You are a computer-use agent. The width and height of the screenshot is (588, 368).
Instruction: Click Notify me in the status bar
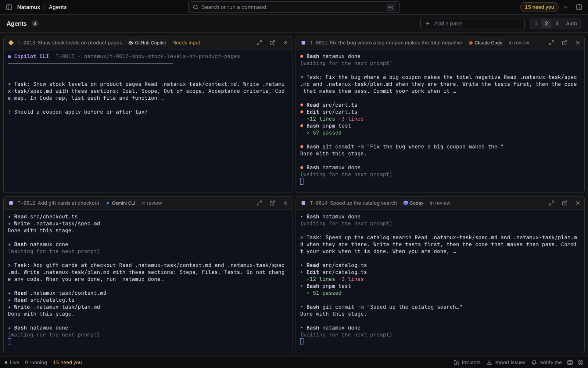pos(546,362)
